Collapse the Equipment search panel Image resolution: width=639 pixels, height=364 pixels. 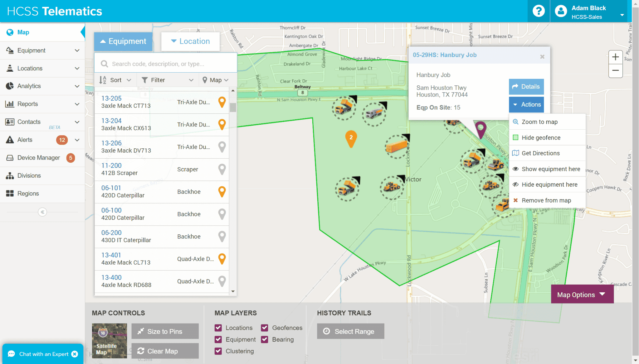pyautogui.click(x=123, y=41)
